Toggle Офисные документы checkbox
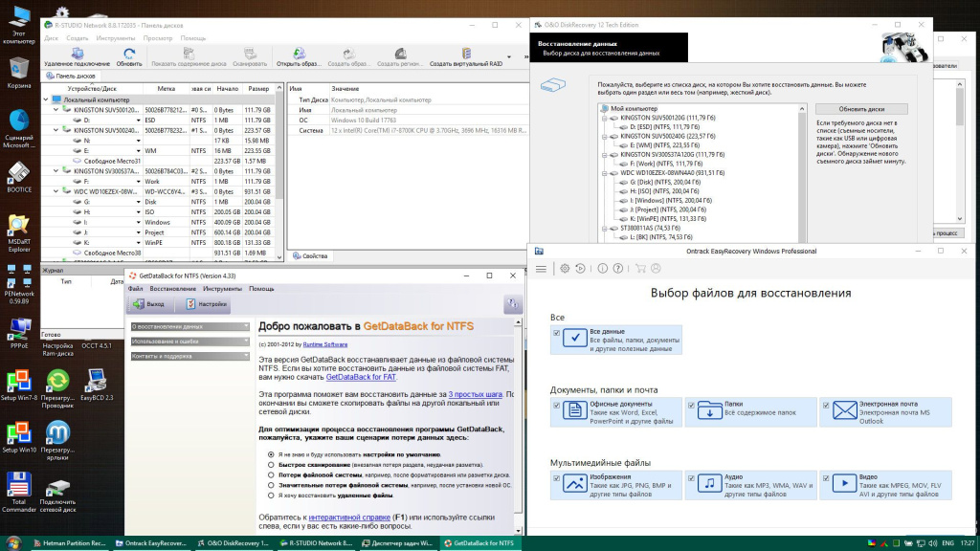The width and height of the screenshot is (980, 551). click(556, 406)
